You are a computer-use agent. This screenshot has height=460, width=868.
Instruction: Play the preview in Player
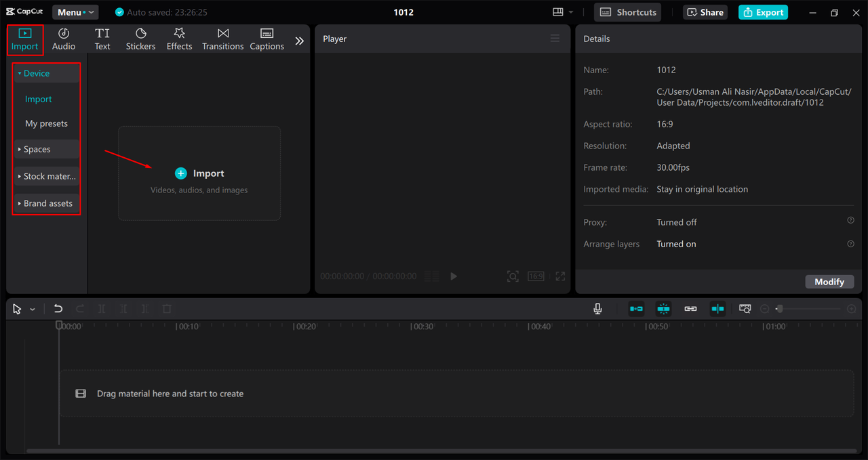coord(454,276)
